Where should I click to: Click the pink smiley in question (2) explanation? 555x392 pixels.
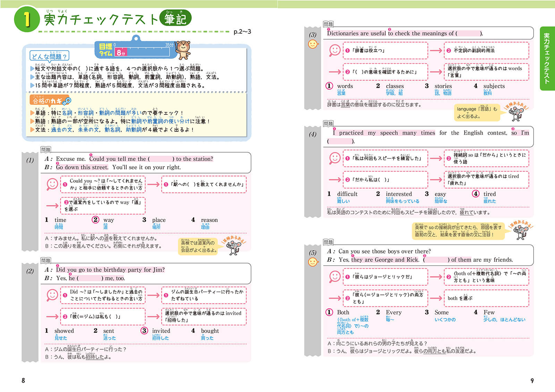pyautogui.click(x=52, y=295)
